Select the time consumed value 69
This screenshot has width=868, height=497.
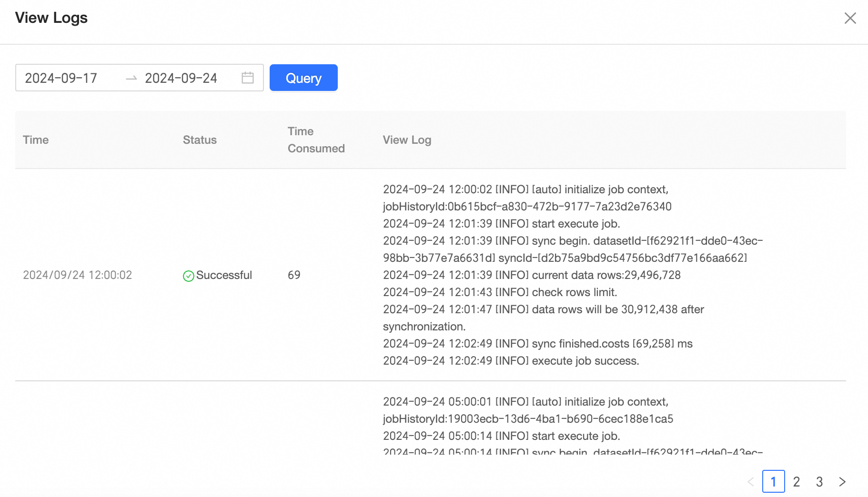click(294, 275)
